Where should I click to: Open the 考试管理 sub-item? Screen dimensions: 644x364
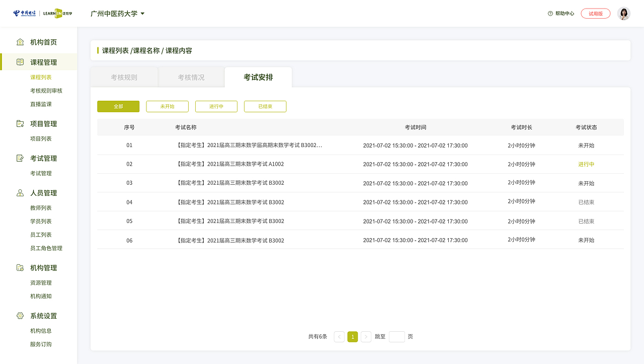point(41,173)
